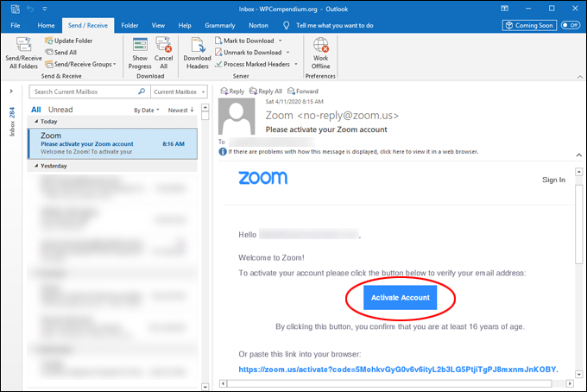The image size is (587, 392).
Task: Open Customize Quick Access Toolbar dropdown
Action: point(45,9)
